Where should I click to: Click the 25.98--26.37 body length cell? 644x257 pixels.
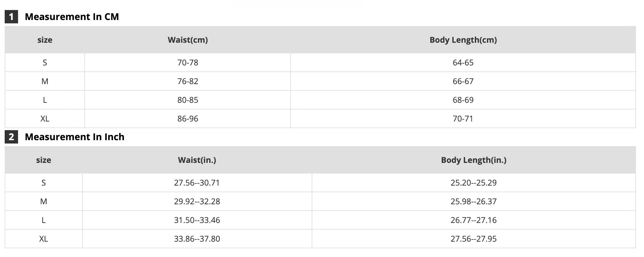[473, 202]
